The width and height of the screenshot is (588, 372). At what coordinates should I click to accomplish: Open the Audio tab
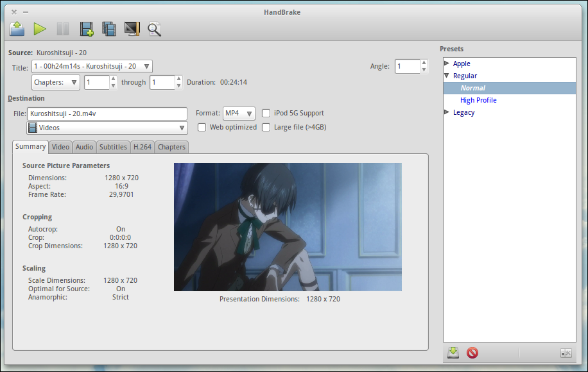click(84, 147)
